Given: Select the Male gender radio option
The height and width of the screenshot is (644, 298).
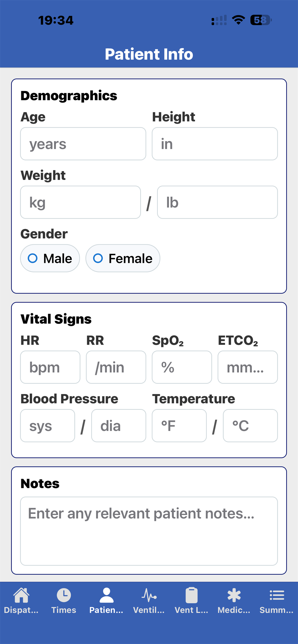Looking at the screenshot, I should [50, 258].
